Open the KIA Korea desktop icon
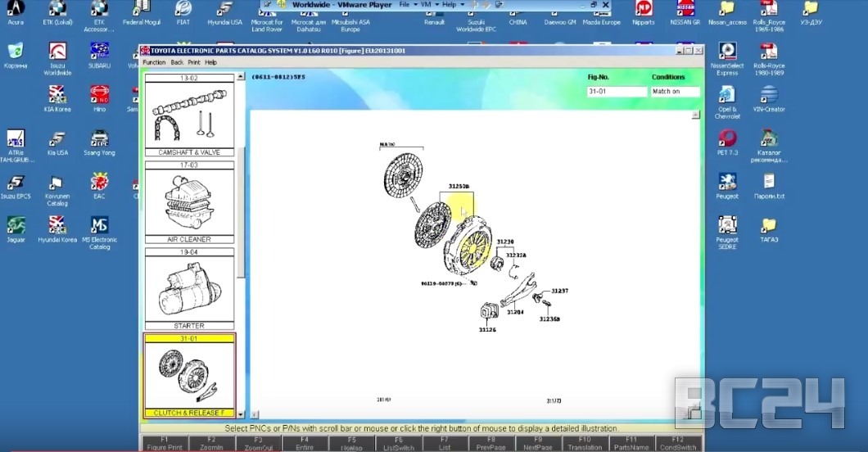The width and height of the screenshot is (868, 452). point(57,95)
